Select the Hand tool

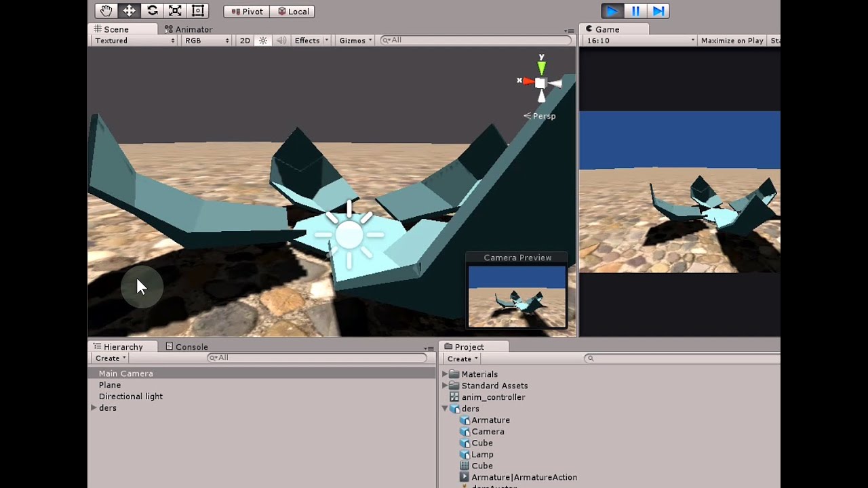click(106, 11)
